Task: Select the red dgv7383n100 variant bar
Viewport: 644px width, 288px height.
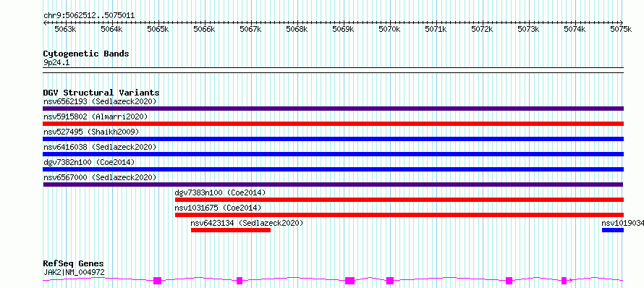Action: pos(399,200)
